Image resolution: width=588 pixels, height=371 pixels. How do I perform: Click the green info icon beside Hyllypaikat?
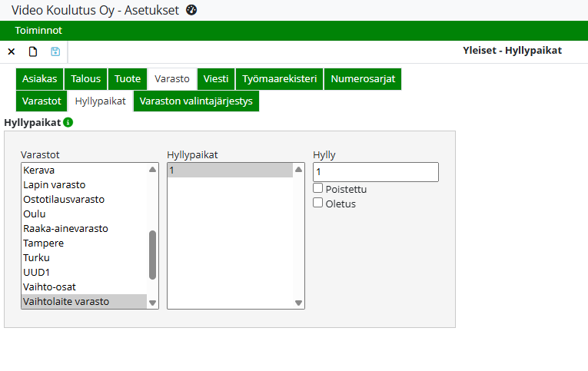point(68,122)
